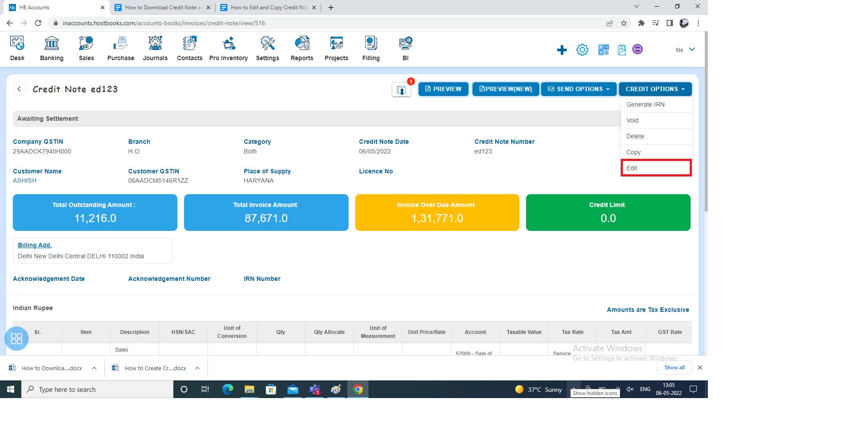Select Edit from Credit Options menu

click(x=656, y=168)
